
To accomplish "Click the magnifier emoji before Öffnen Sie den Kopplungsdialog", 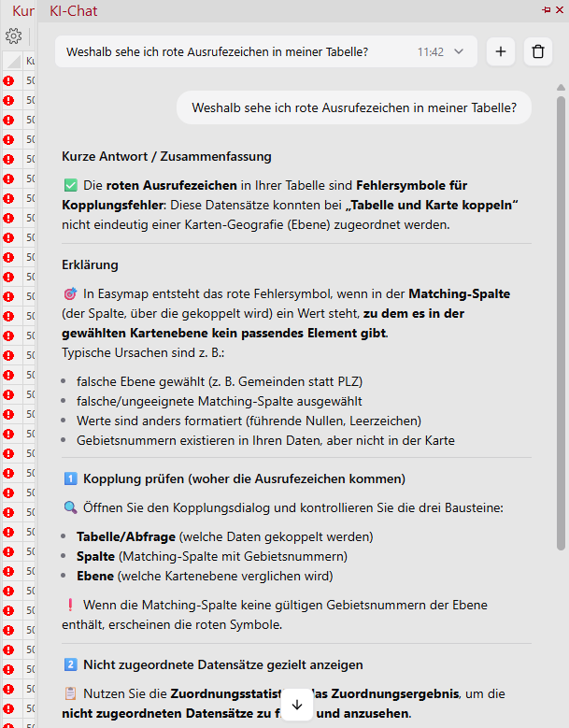I will click(71, 507).
